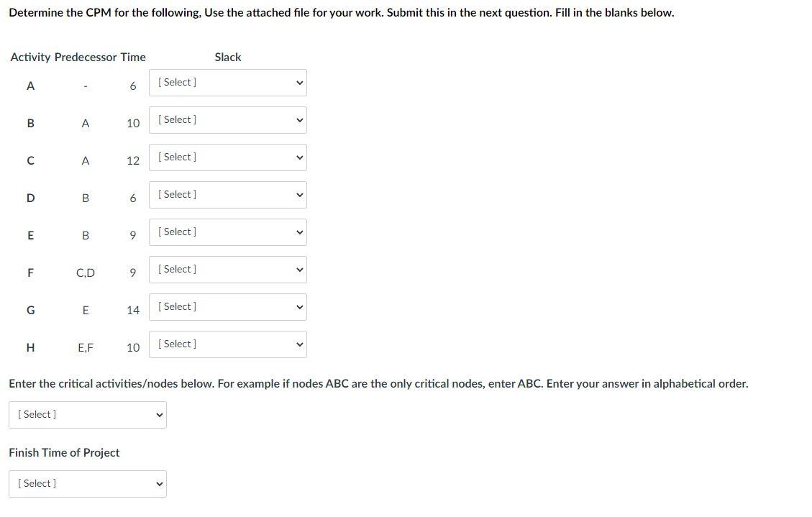Click the Slack column header

pos(228,57)
